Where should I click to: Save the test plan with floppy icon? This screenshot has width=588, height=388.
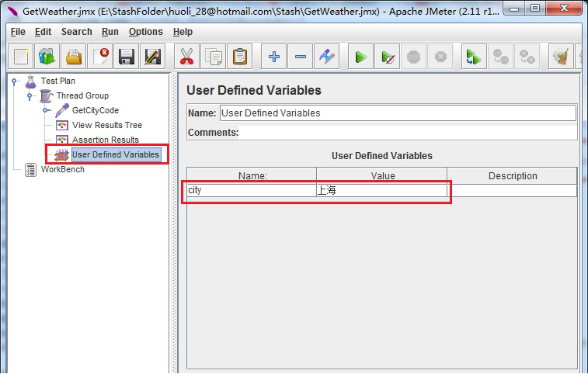127,57
